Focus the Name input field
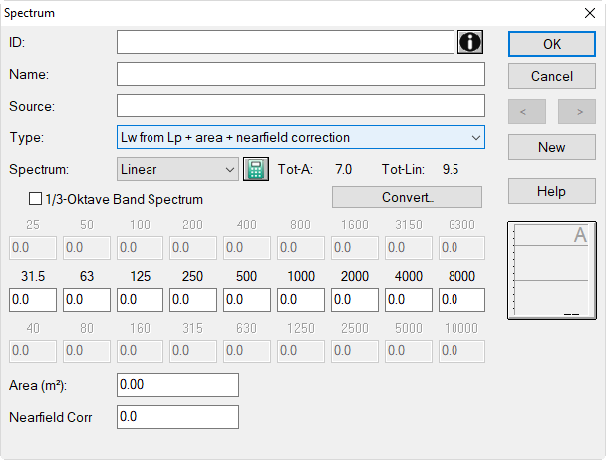 tap(301, 74)
